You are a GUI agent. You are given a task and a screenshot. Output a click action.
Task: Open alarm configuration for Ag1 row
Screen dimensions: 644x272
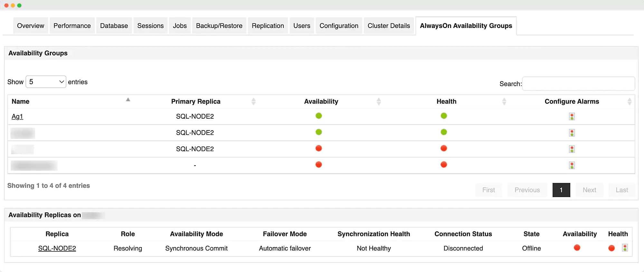pos(572,116)
